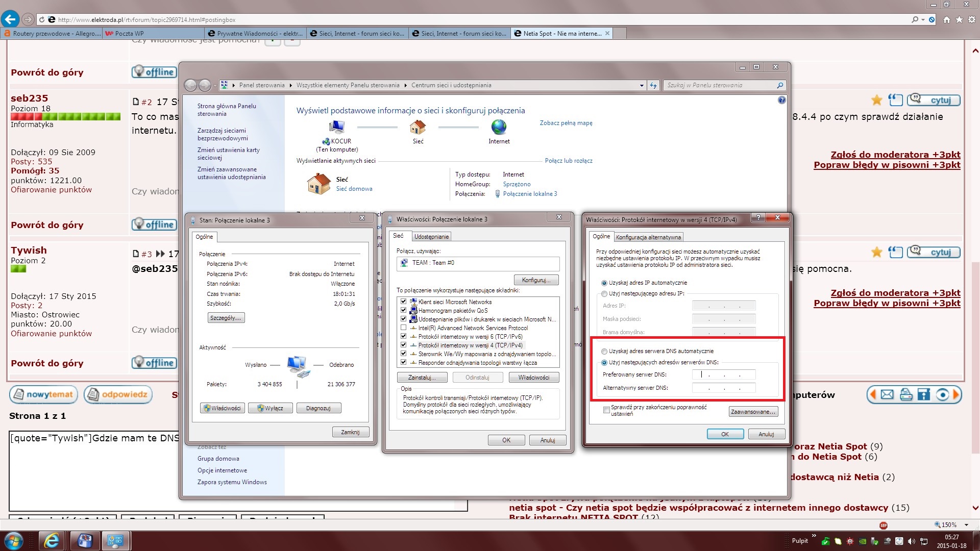Switch to Konfiguracja alternatywna tab
Image resolution: width=980 pixels, height=551 pixels.
pyautogui.click(x=648, y=237)
